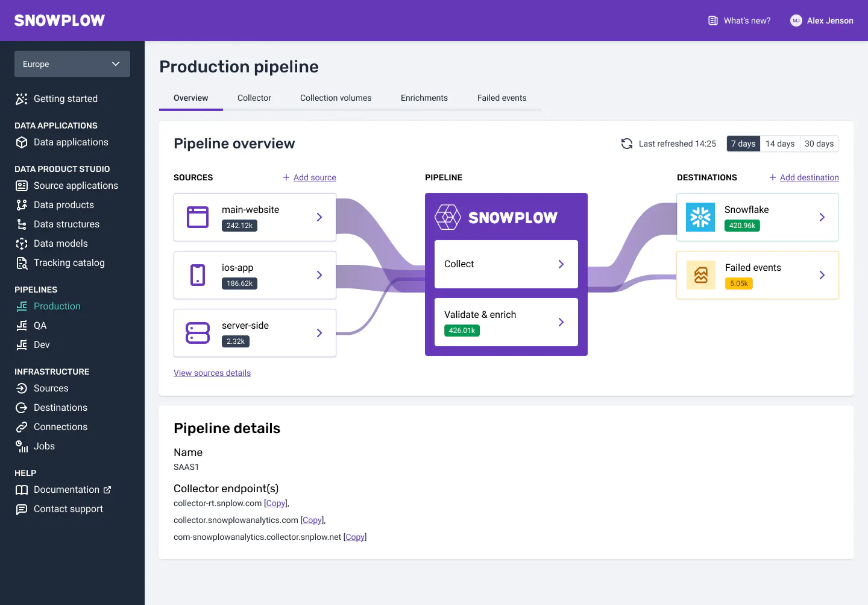Open the Validate & enrich chevron
The width and height of the screenshot is (868, 605).
(561, 322)
